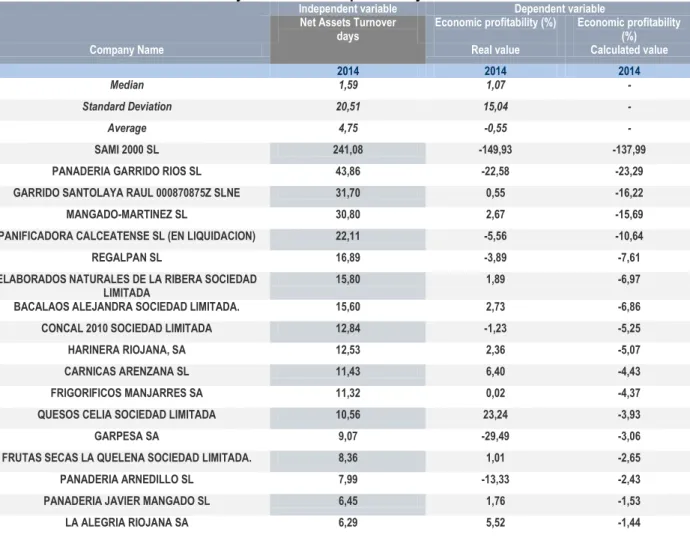Select the Calculated value column header
Screen dimensions: 690x538
coord(629,50)
